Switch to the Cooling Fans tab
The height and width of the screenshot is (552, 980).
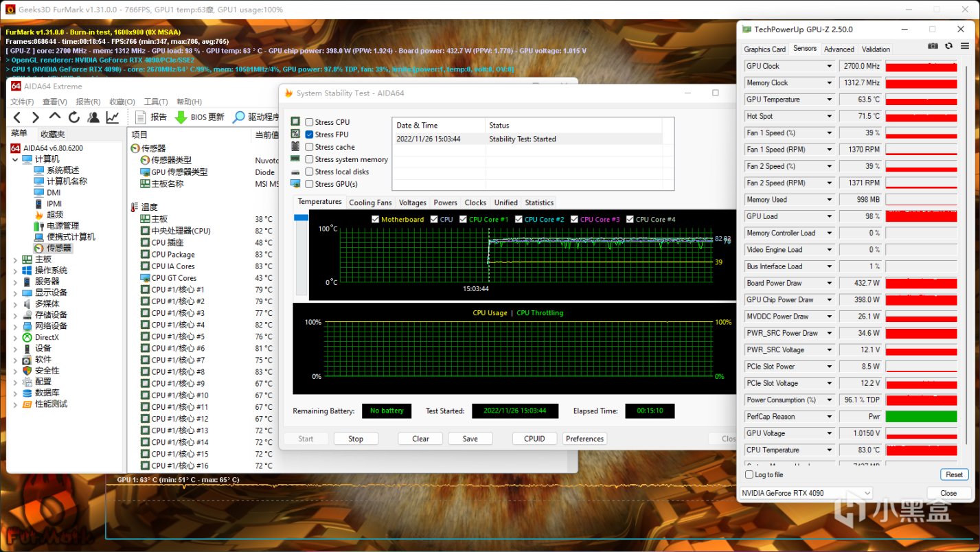(370, 203)
